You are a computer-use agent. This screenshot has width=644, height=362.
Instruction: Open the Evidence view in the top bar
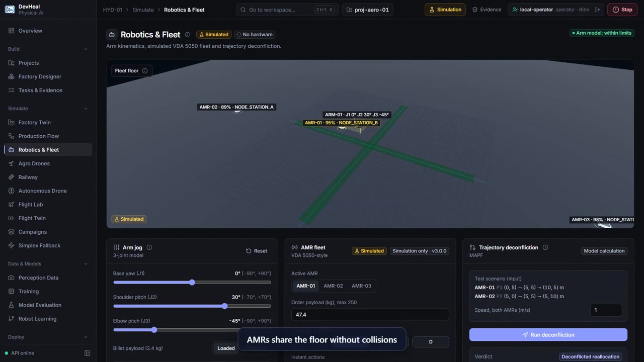(487, 10)
